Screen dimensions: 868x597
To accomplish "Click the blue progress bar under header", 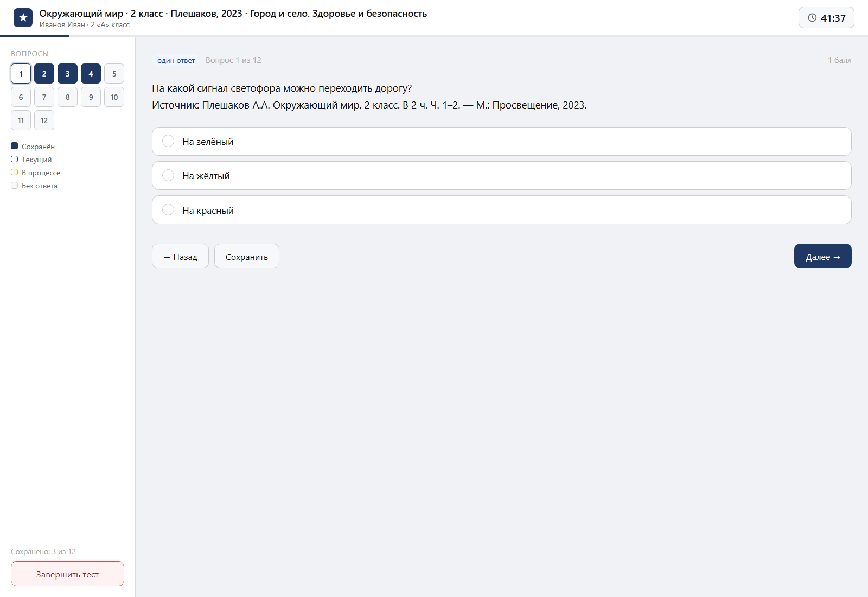I will (35, 36).
